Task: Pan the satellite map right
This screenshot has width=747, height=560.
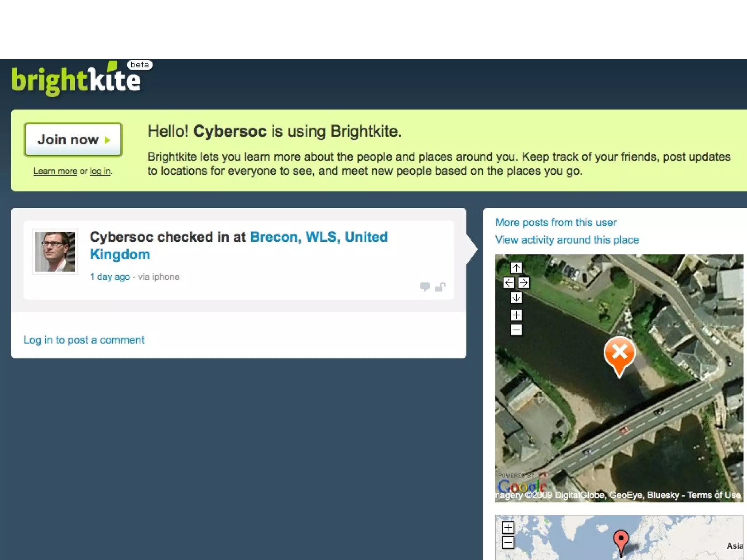Action: pos(524,283)
